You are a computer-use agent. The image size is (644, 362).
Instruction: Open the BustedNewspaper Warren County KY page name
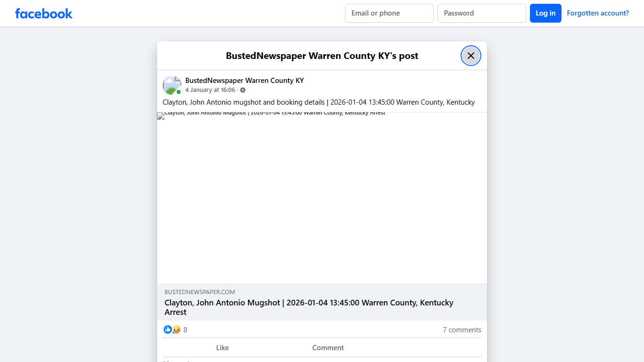tap(244, 81)
